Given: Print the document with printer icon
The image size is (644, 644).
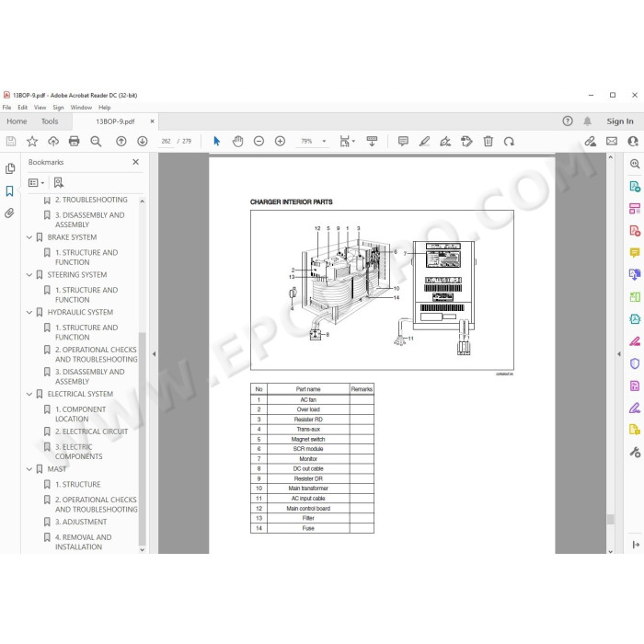Looking at the screenshot, I should click(x=74, y=142).
